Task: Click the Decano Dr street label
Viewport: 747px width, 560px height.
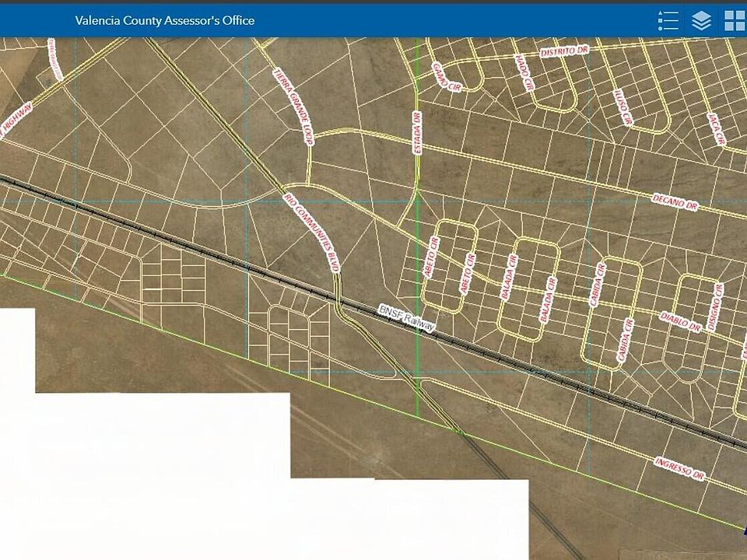Action: (x=675, y=202)
